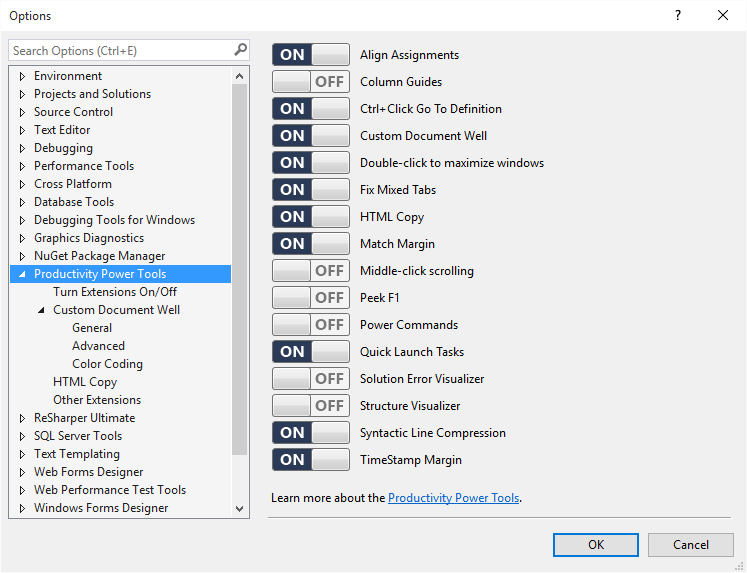Toggle Align Assignments switch off
This screenshot has width=747, height=573.
click(x=311, y=55)
